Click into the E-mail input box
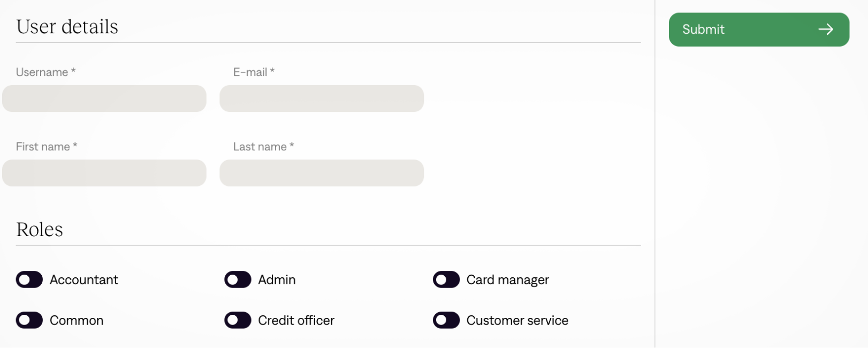Viewport: 868px width, 348px height. click(322, 99)
